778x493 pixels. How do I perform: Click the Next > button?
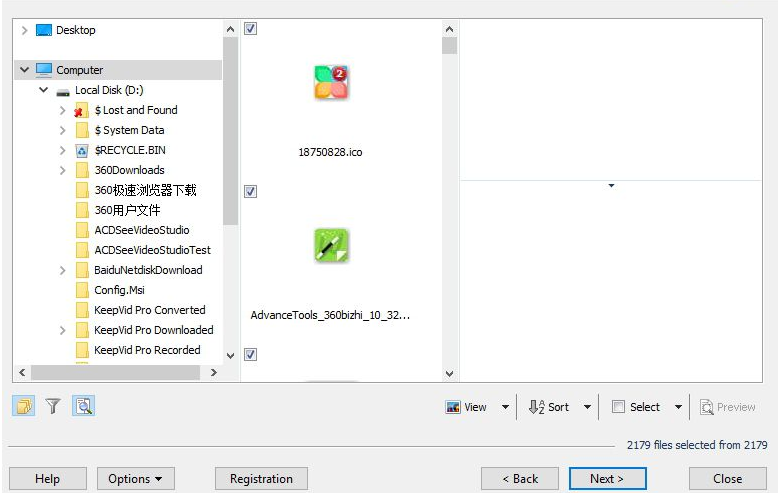[x=607, y=479]
